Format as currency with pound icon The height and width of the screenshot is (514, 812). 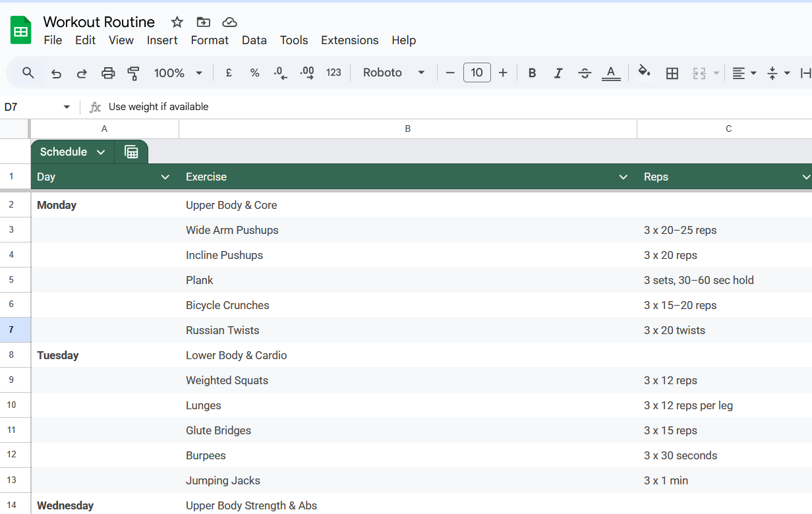point(229,73)
